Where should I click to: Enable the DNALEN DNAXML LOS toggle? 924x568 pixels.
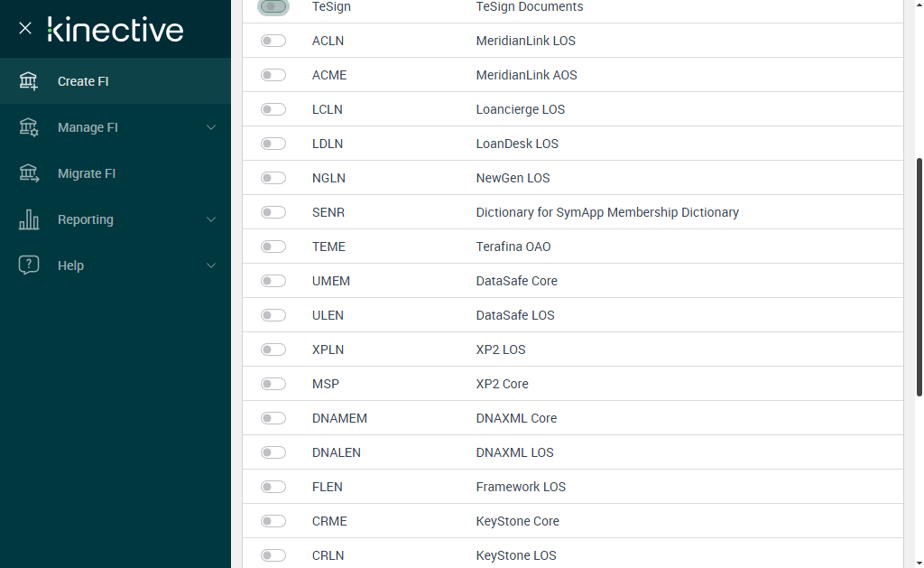click(273, 452)
